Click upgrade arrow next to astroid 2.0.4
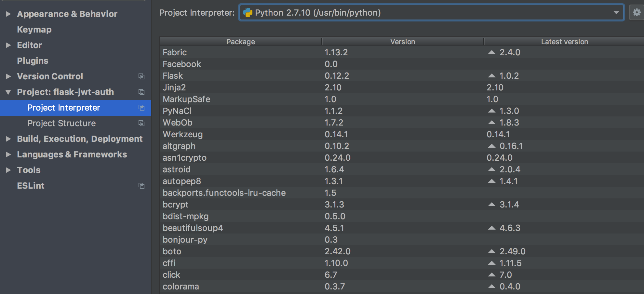The image size is (644, 294). point(492,169)
